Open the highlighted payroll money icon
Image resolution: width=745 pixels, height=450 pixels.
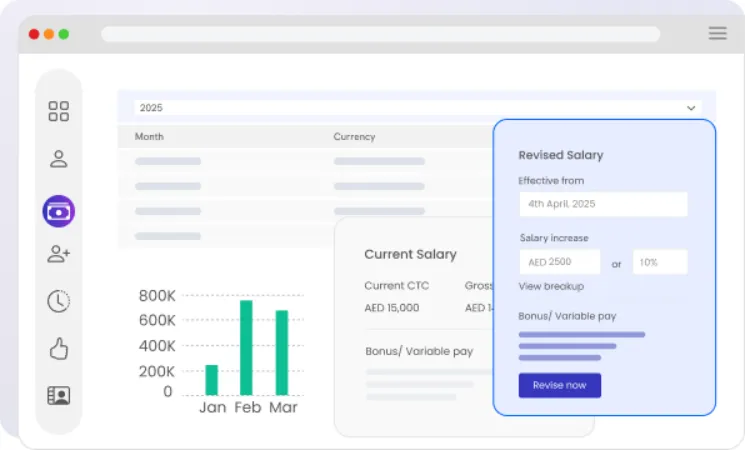tap(58, 211)
